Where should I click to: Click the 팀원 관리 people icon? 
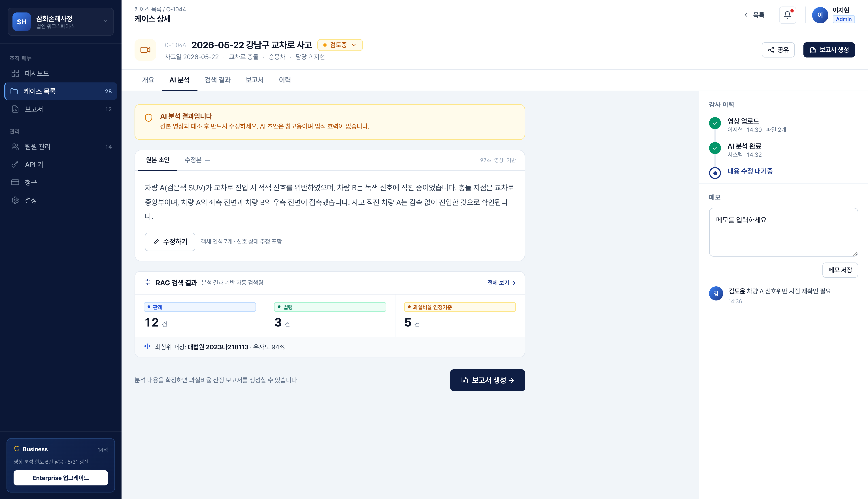coord(15,147)
